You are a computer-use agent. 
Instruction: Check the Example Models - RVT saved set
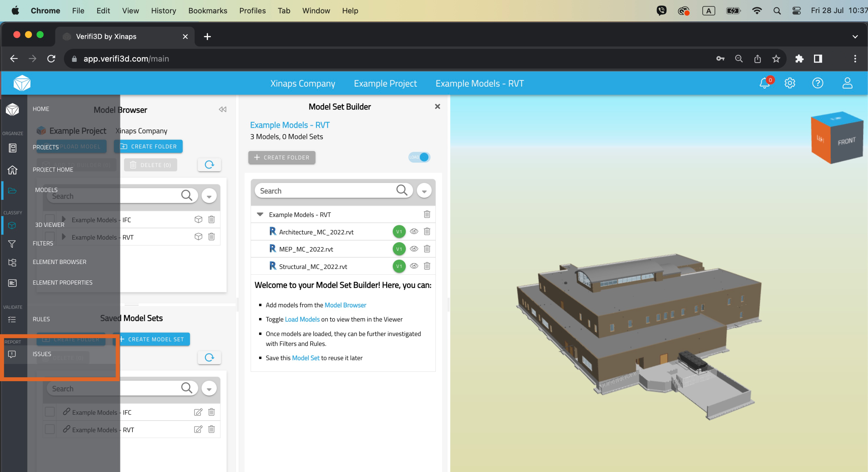pos(49,430)
